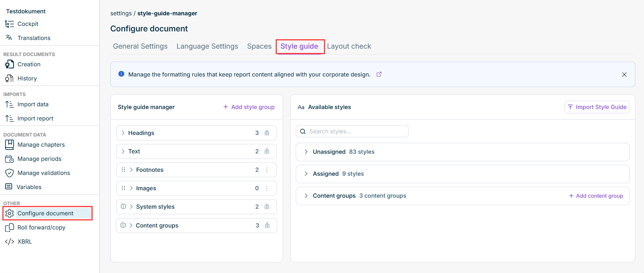The image size is (644, 273).
Task: Click the info icon beside Content groups in manager
Action: [123, 225]
